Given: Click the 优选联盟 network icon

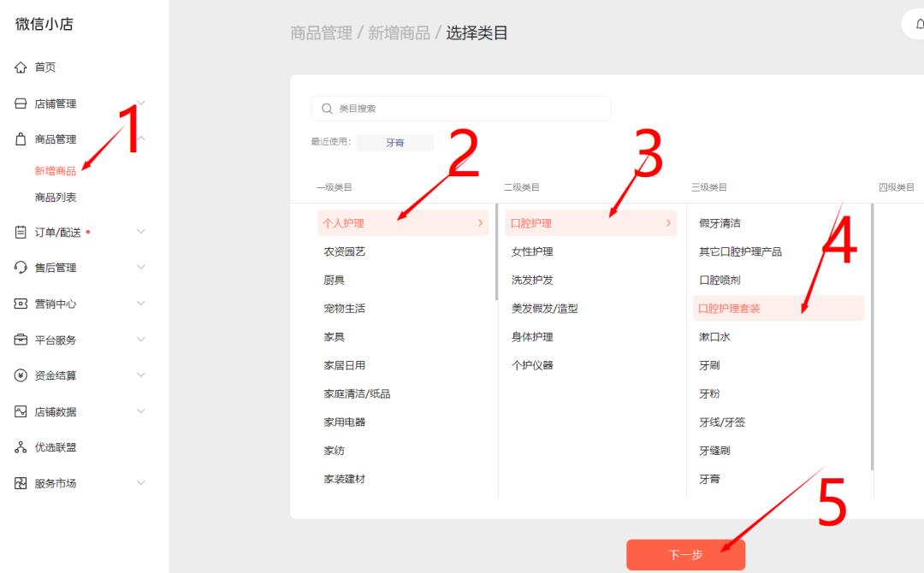Looking at the screenshot, I should pos(21,447).
